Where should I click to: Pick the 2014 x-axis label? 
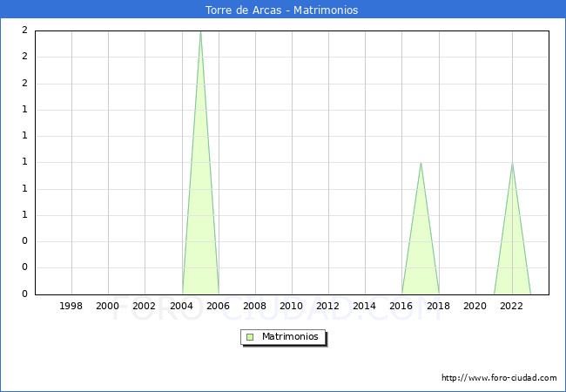tap(364, 306)
